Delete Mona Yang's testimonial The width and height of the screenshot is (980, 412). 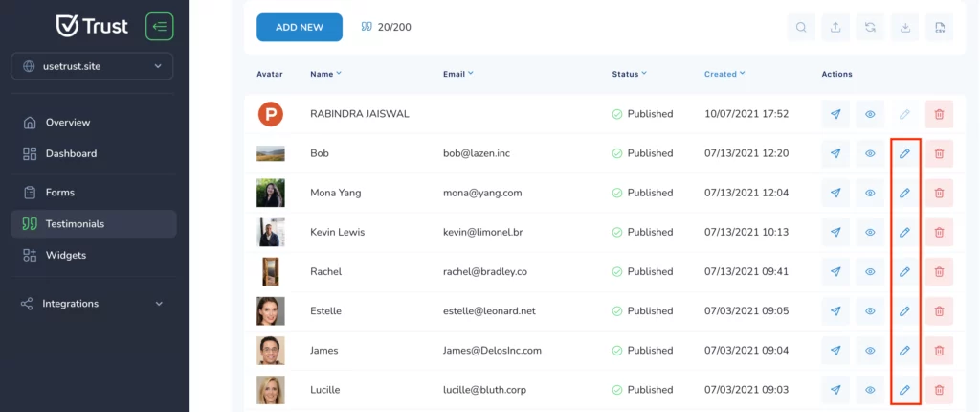pyautogui.click(x=939, y=193)
